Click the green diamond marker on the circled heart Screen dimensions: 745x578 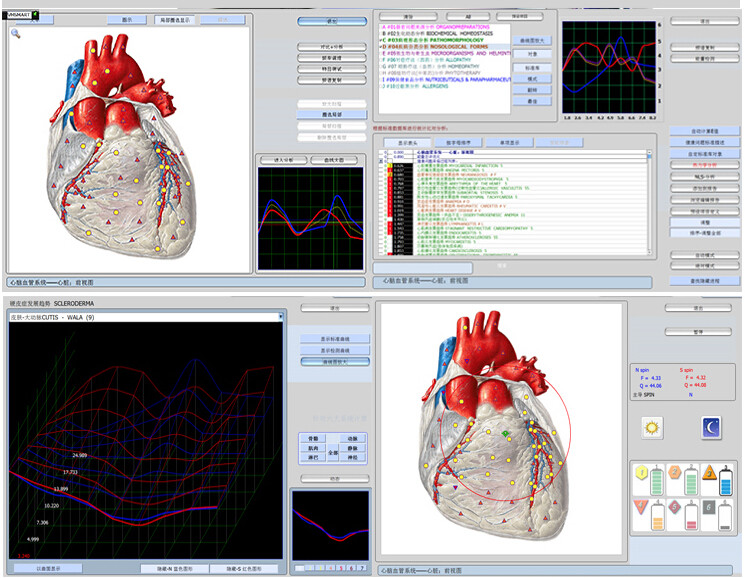click(506, 433)
